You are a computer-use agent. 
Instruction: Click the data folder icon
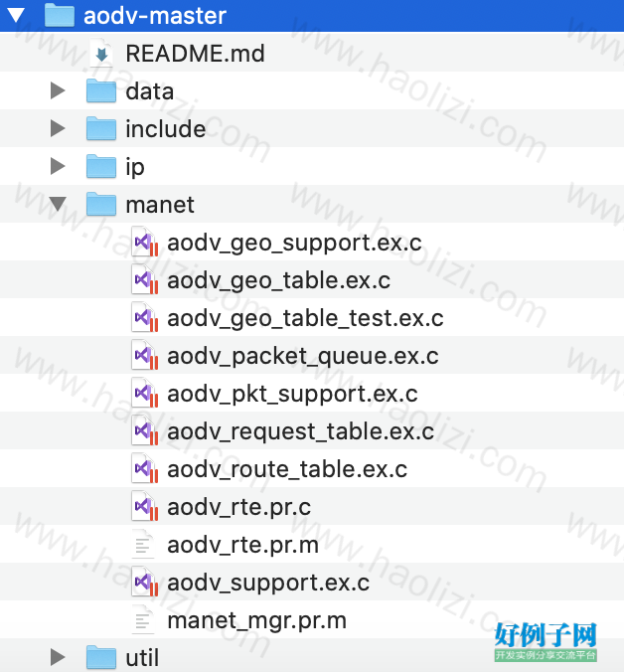(101, 90)
